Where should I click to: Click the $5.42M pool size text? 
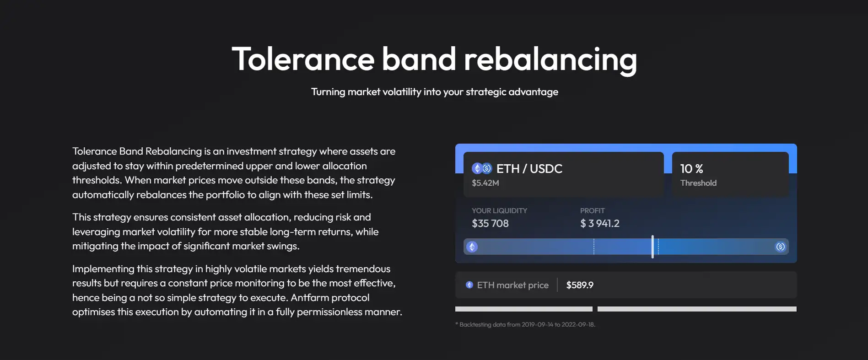[485, 183]
